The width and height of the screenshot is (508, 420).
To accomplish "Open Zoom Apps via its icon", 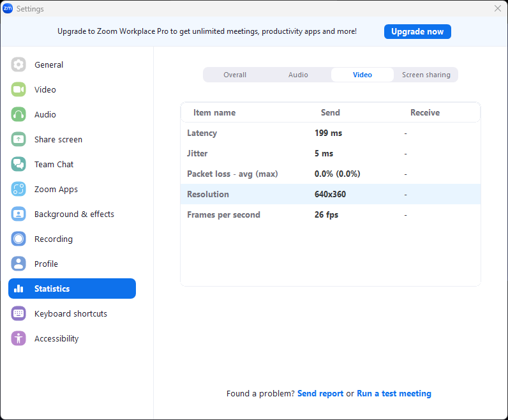I will pos(19,189).
